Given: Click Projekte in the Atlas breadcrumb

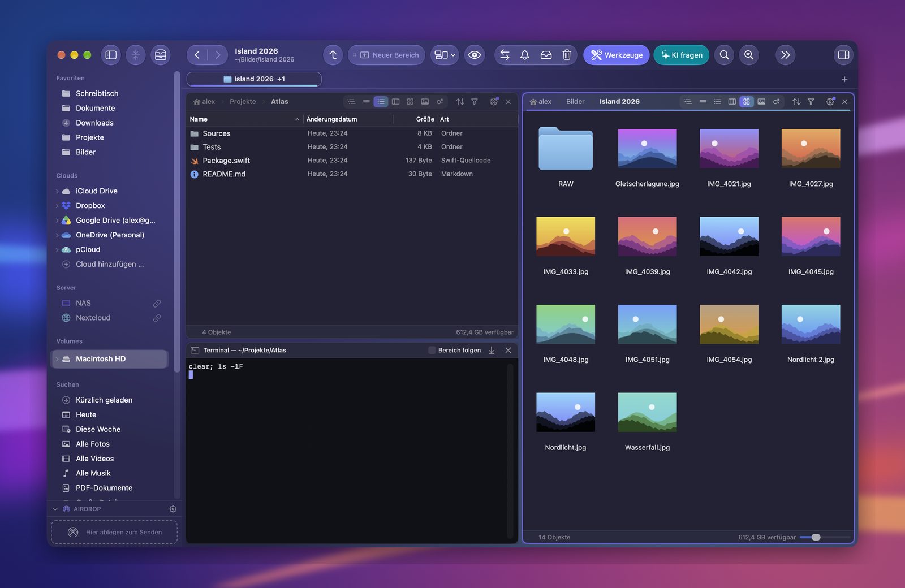Looking at the screenshot, I should click(243, 102).
